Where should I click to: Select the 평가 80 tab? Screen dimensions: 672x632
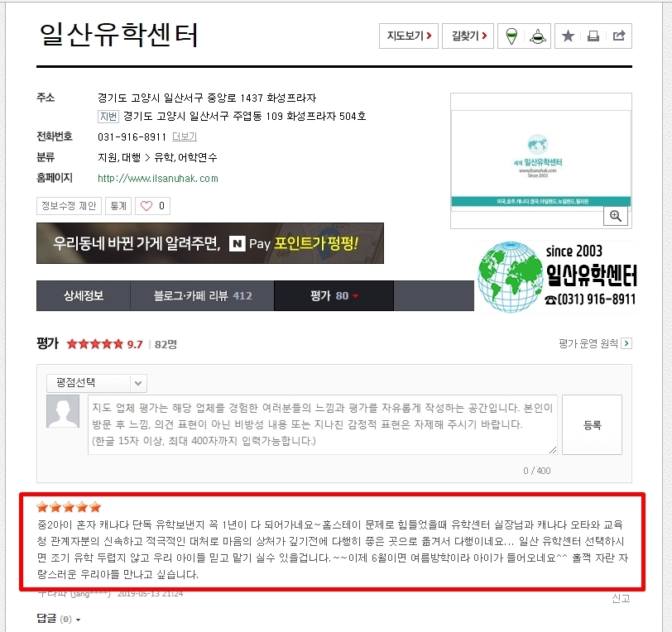click(x=334, y=295)
